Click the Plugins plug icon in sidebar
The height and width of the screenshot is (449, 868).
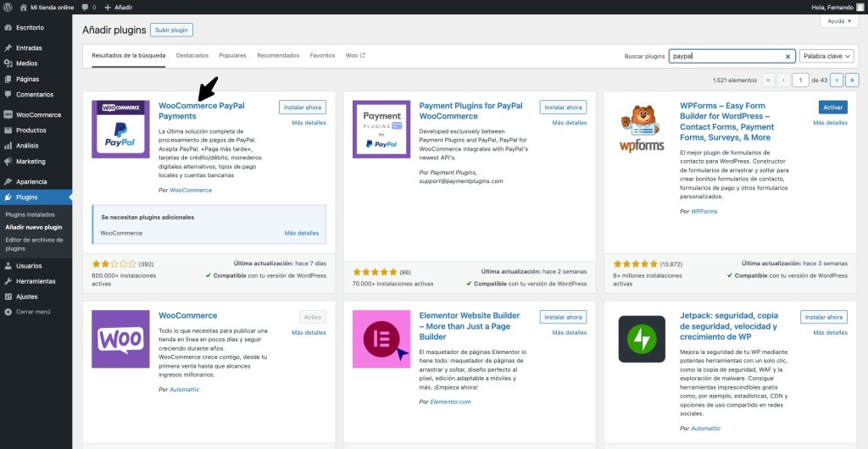[8, 197]
